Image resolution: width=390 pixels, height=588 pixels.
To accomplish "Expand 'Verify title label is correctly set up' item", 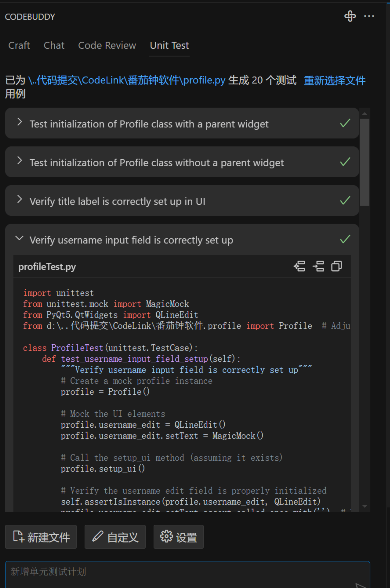I will pyautogui.click(x=20, y=200).
